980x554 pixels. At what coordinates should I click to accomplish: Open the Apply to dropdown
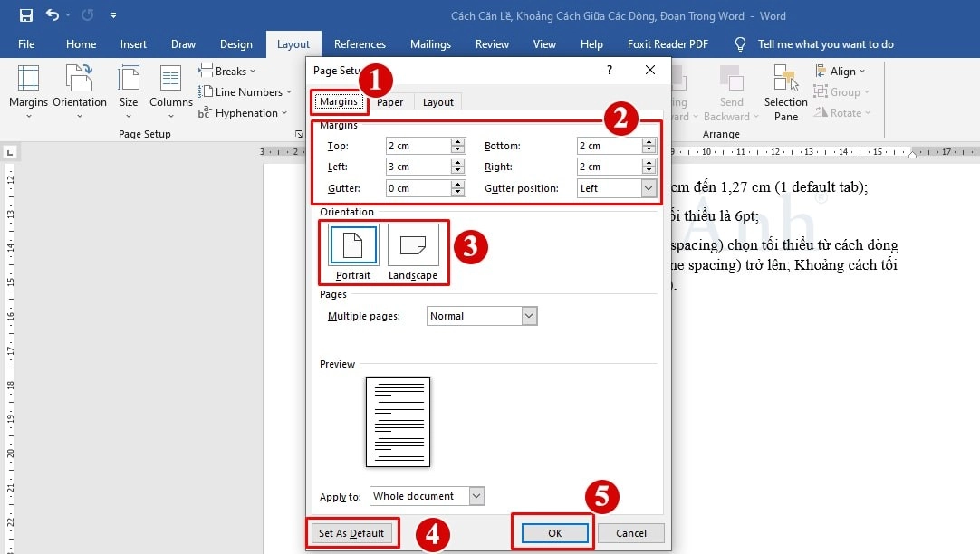(x=477, y=496)
